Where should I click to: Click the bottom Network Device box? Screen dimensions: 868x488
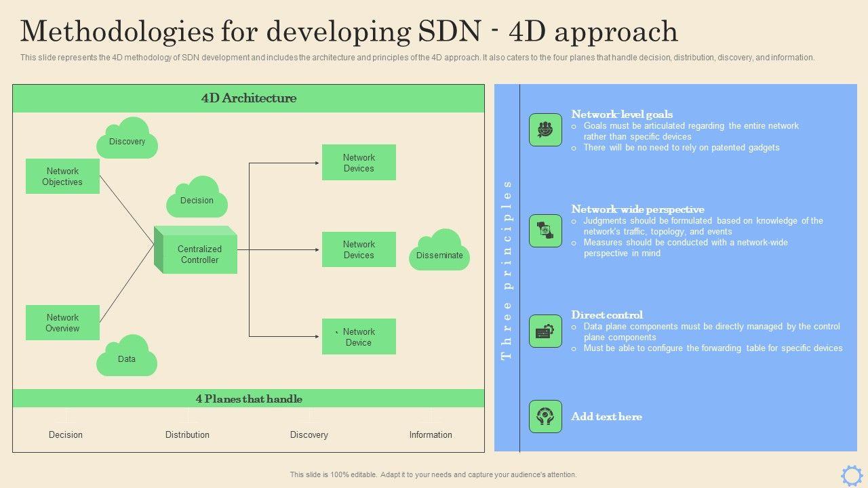[359, 337]
